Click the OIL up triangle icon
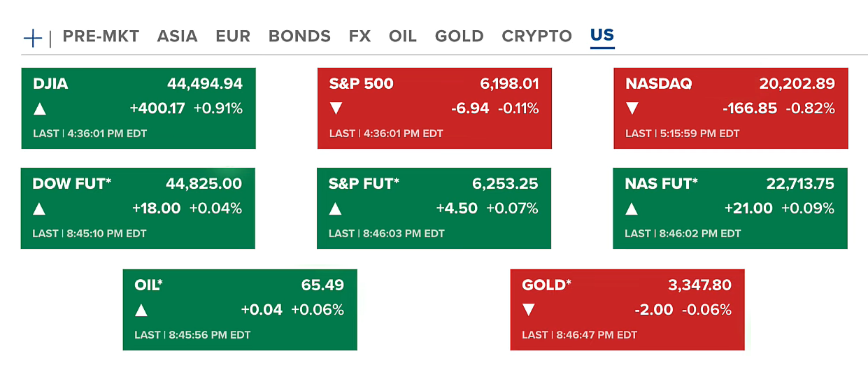The height and width of the screenshot is (370, 868). pyautogui.click(x=141, y=311)
